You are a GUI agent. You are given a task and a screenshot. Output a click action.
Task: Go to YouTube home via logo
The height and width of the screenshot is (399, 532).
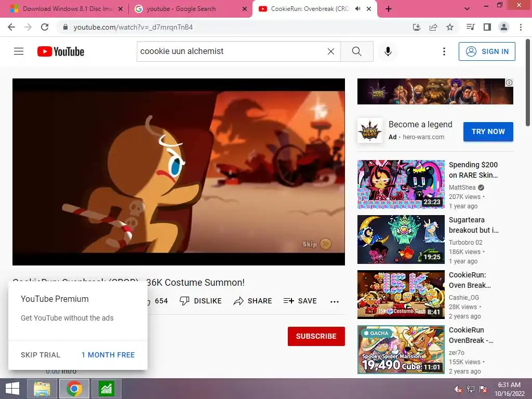tap(61, 51)
